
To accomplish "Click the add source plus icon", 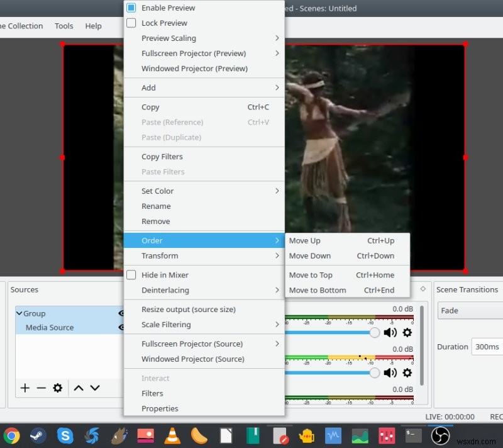I will point(25,388).
